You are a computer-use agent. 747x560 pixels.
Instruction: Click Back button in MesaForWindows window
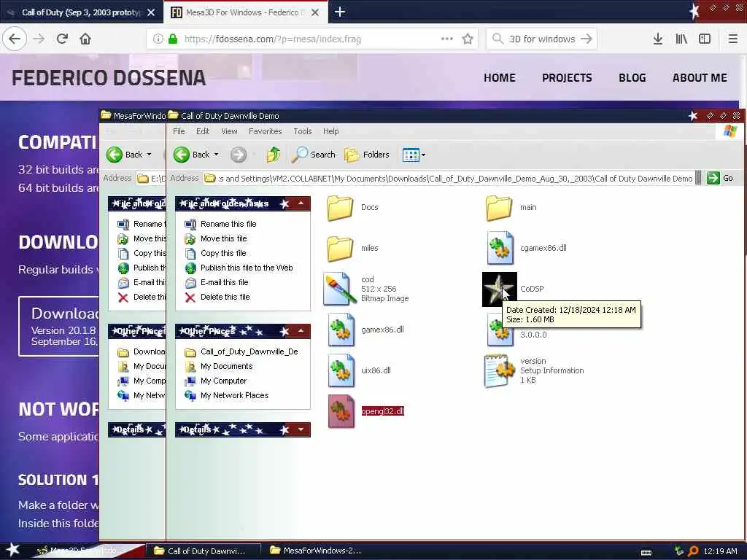[x=124, y=155]
